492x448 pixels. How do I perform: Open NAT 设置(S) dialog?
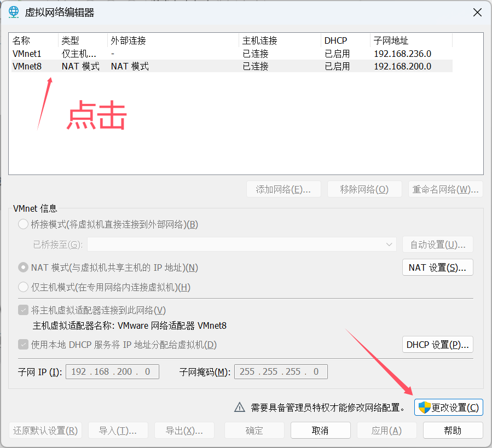[437, 267]
